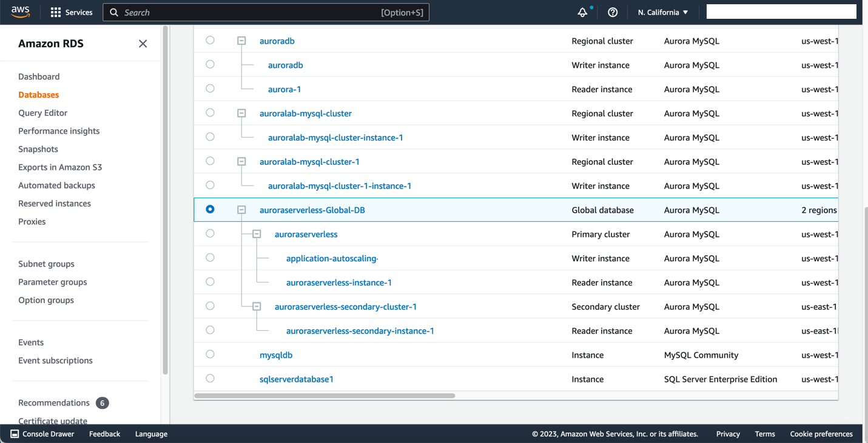This screenshot has height=443, width=868.
Task: Open Subnet groups in the sidebar
Action: [46, 264]
